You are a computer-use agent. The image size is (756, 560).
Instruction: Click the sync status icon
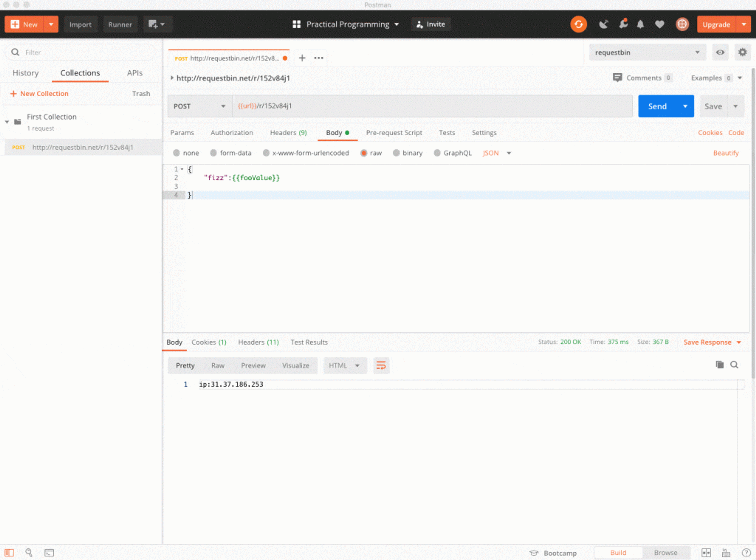pyautogui.click(x=579, y=24)
